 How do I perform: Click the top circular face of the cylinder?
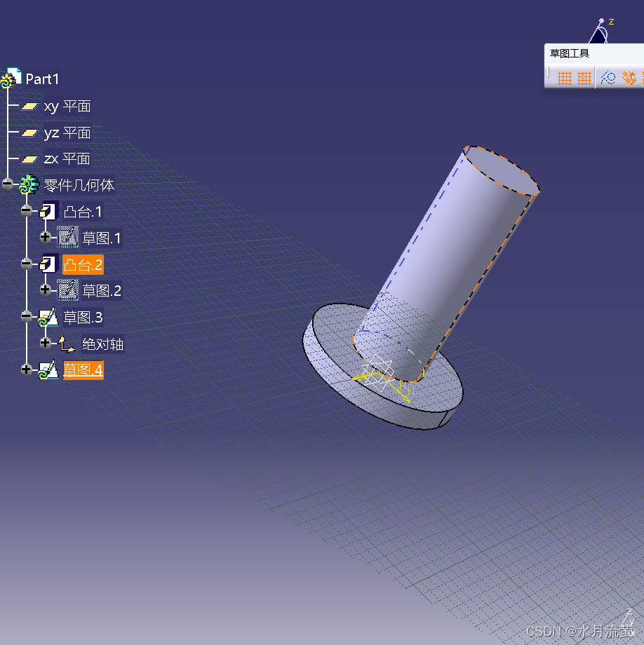[501, 170]
